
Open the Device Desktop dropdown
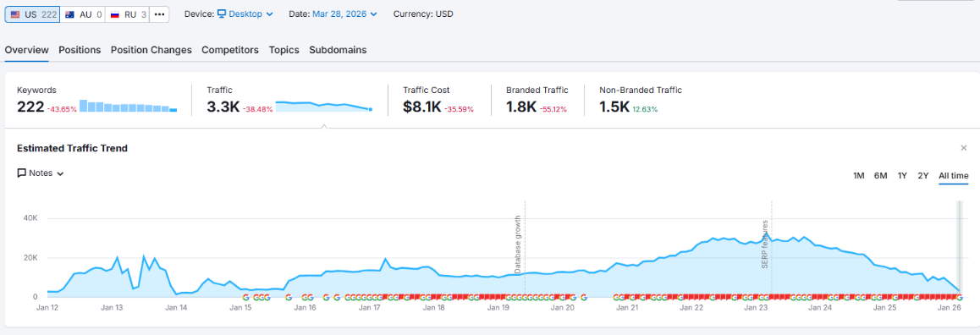tap(245, 14)
